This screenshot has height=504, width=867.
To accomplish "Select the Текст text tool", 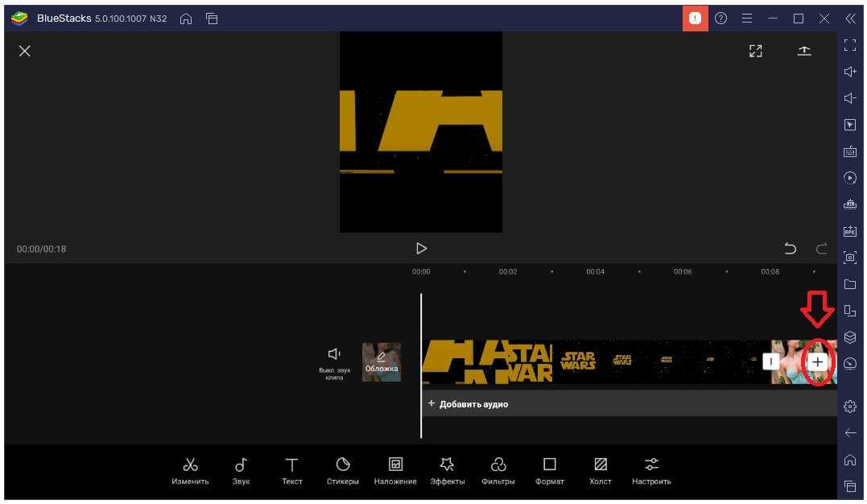I will tap(291, 470).
